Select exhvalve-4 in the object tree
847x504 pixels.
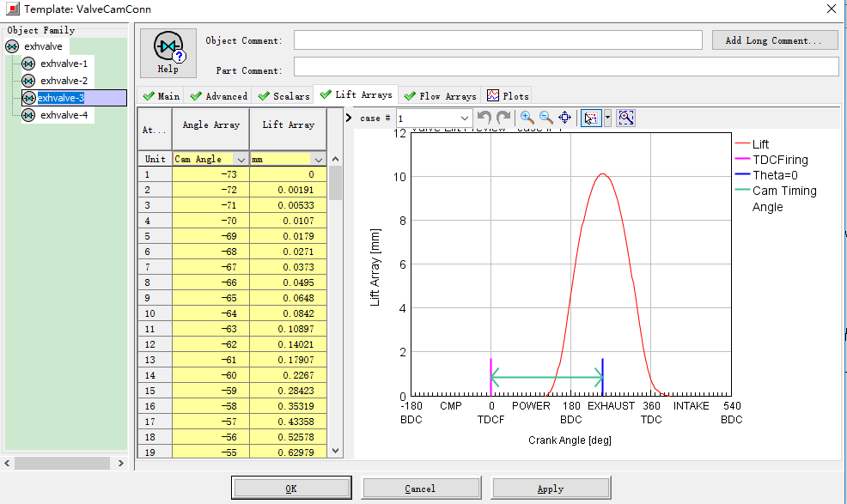point(64,115)
